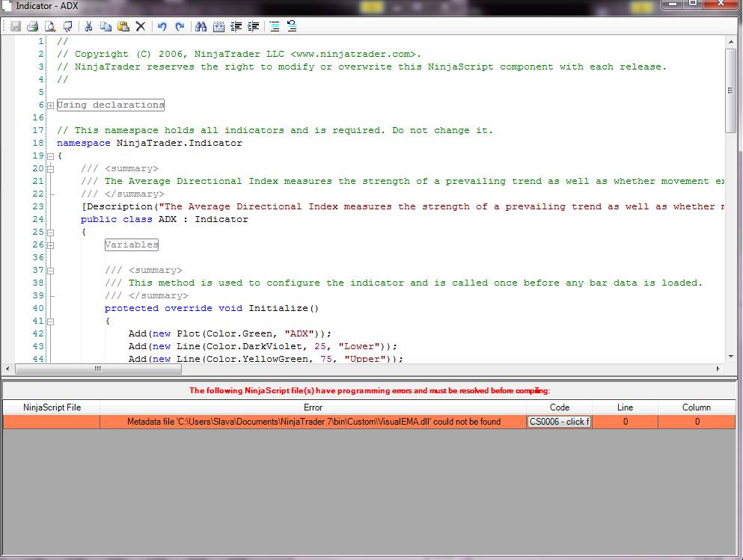The image size is (743, 560).
Task: Select the VisualEMA.dll metadata error row
Action: click(369, 421)
